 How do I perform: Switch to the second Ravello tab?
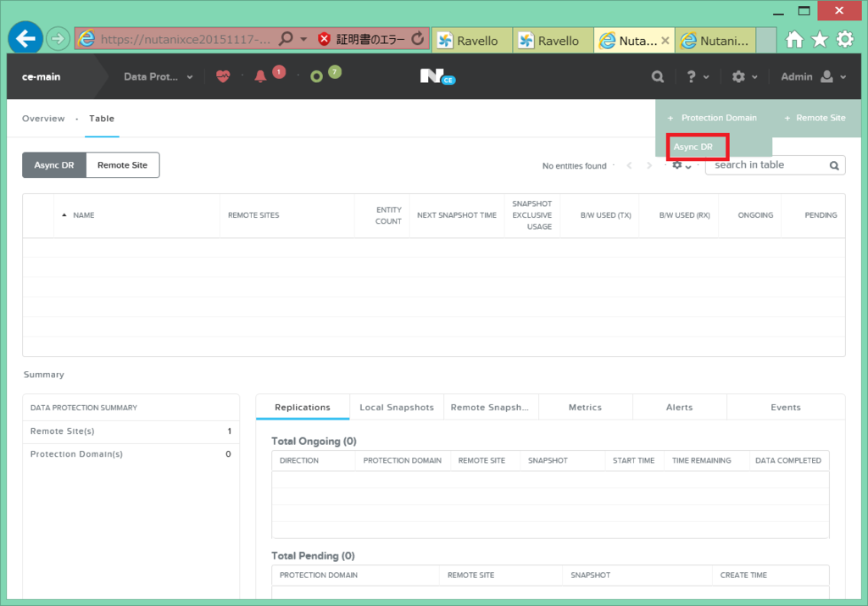click(x=553, y=41)
